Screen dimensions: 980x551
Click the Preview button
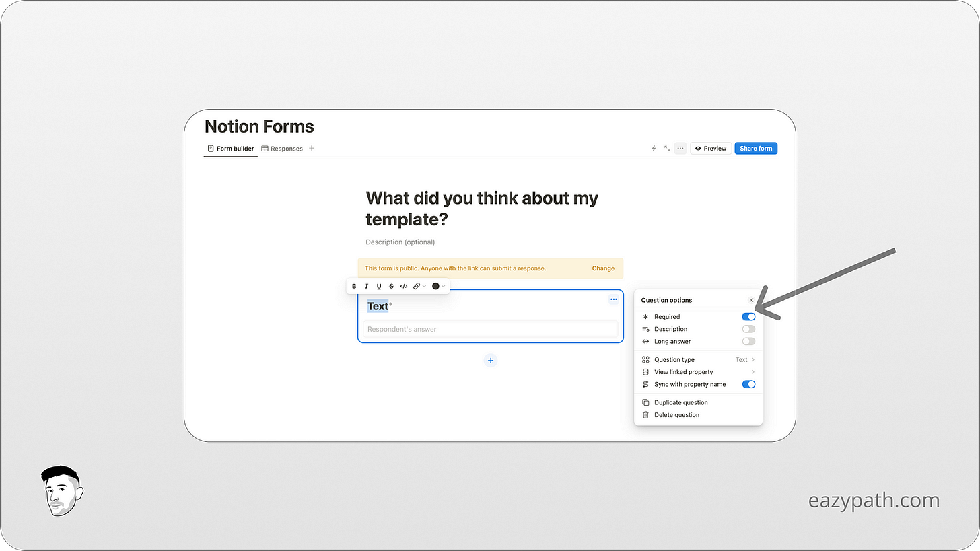[x=711, y=149]
